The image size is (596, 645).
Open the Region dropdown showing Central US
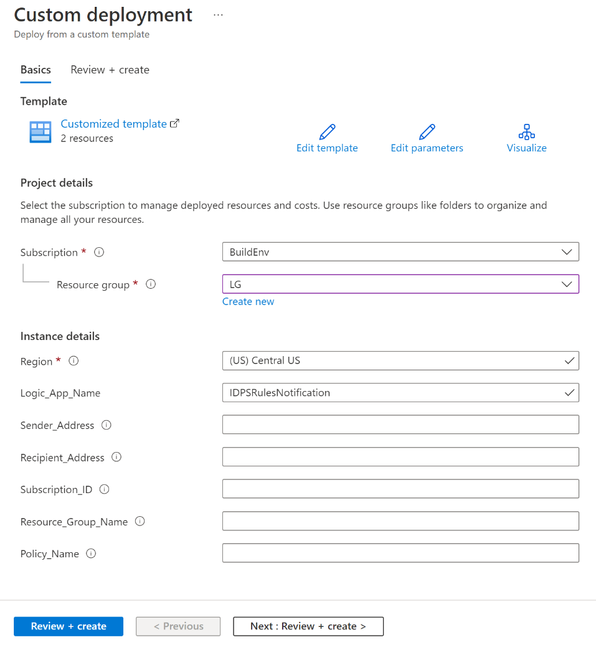[x=401, y=361]
